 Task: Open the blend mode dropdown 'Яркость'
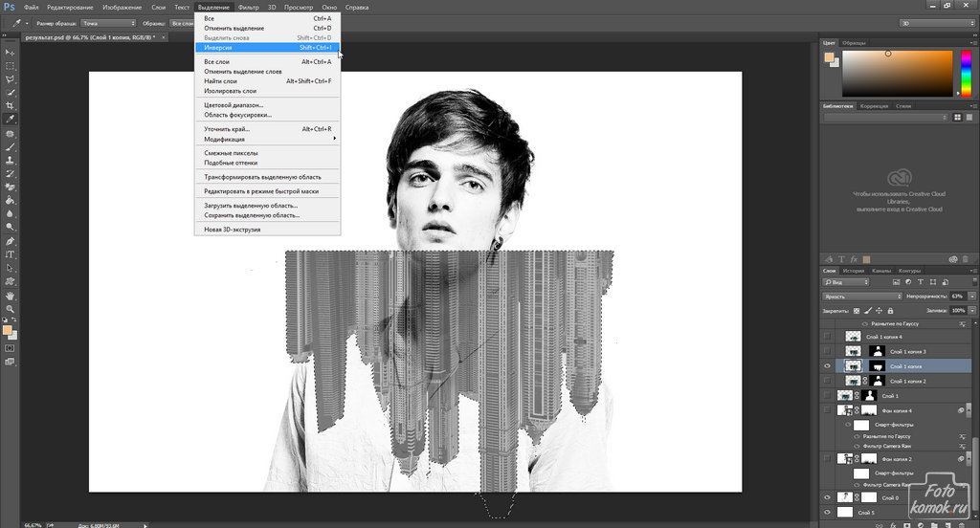point(861,297)
